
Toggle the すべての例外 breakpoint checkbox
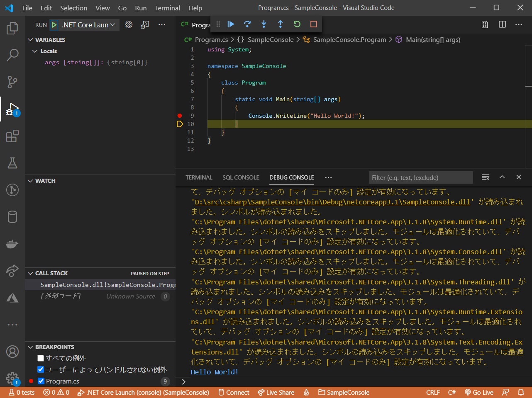click(41, 358)
